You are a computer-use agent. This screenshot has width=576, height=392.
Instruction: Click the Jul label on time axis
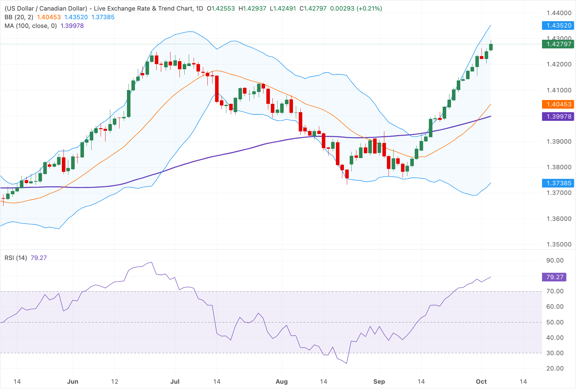click(x=175, y=381)
